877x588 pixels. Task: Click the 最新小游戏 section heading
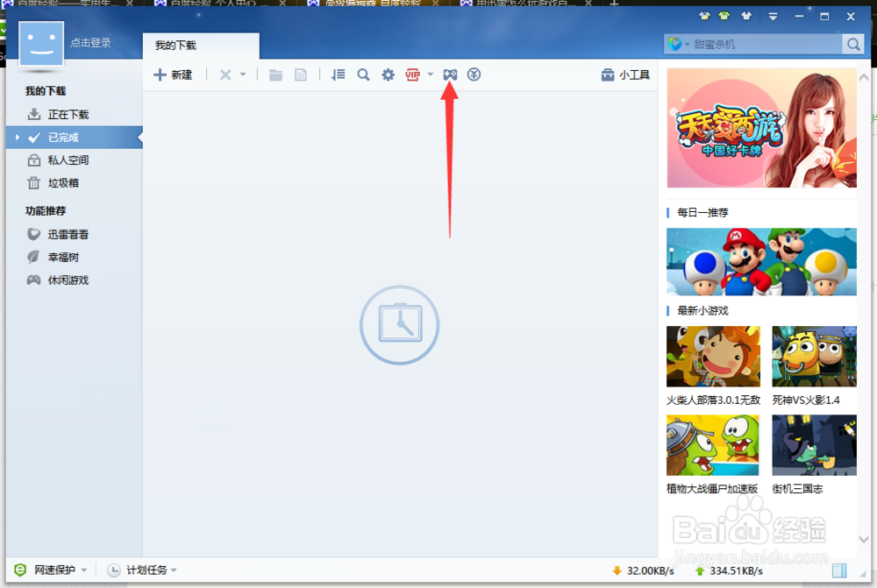pos(702,311)
